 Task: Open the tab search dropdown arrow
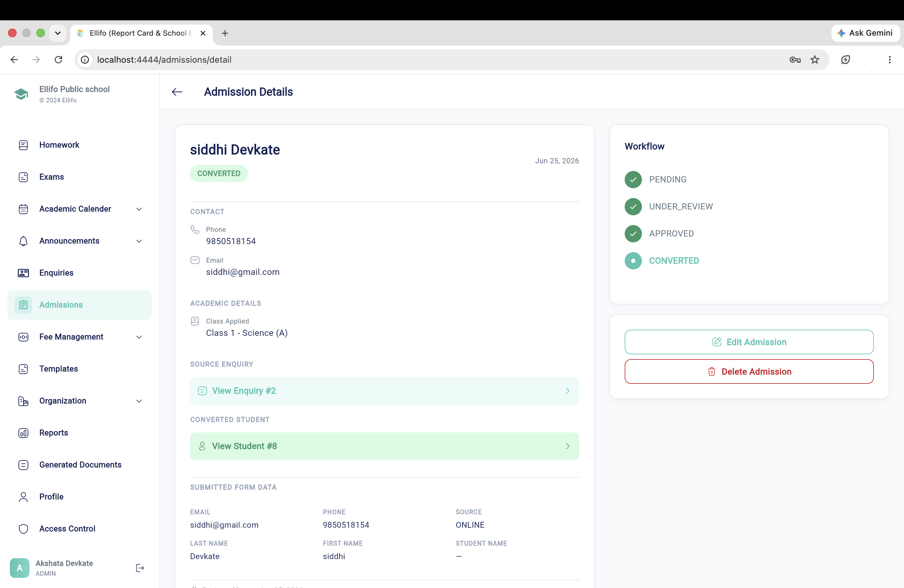click(x=58, y=33)
